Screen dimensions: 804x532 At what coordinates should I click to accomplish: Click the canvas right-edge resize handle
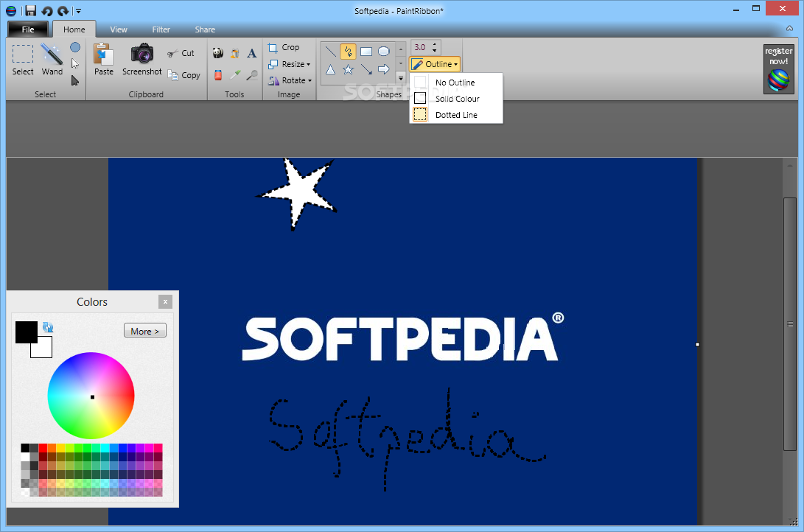[x=697, y=344]
